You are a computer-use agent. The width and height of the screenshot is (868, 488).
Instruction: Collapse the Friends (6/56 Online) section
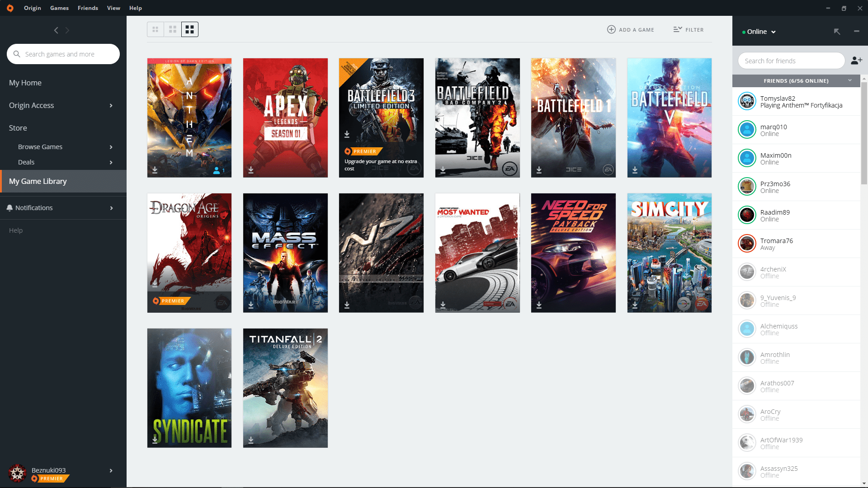click(850, 80)
